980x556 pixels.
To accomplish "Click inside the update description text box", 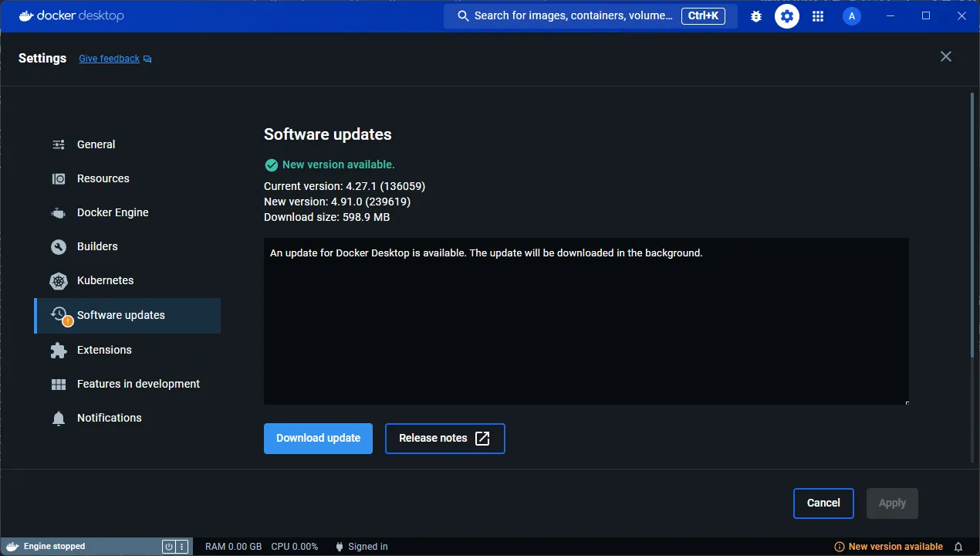I will click(586, 320).
